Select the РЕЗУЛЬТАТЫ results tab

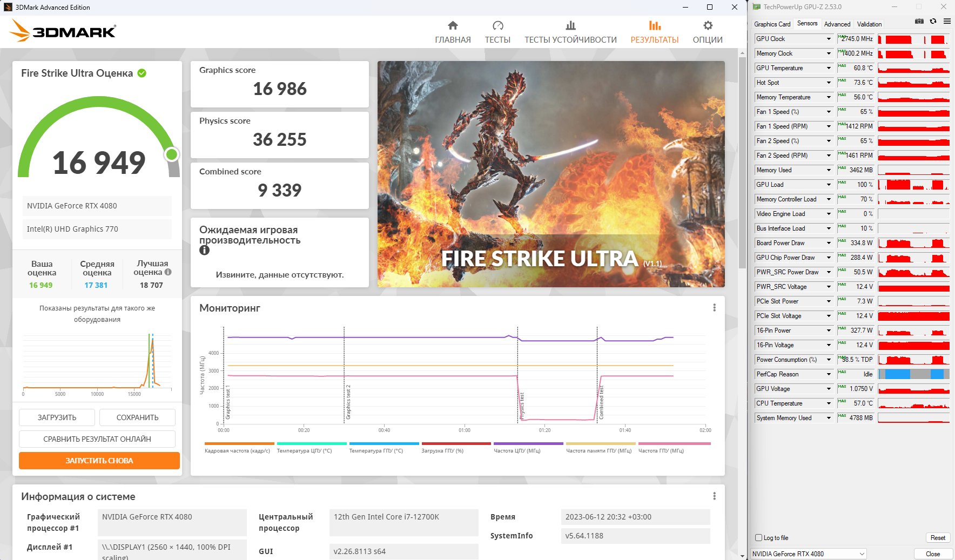click(655, 32)
